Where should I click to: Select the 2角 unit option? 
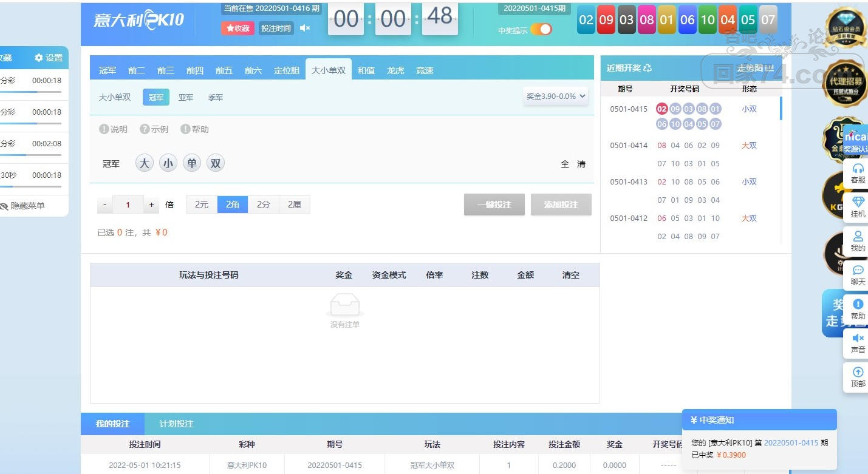[233, 205]
